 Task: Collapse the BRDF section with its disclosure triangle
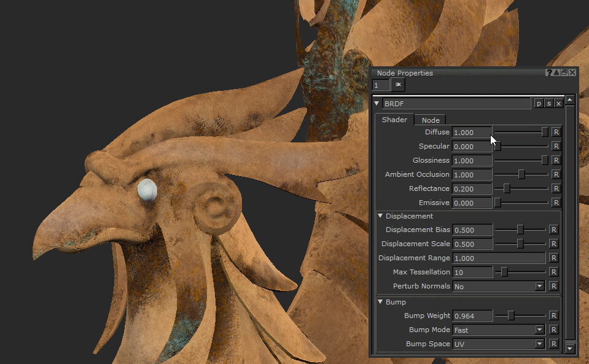point(376,103)
